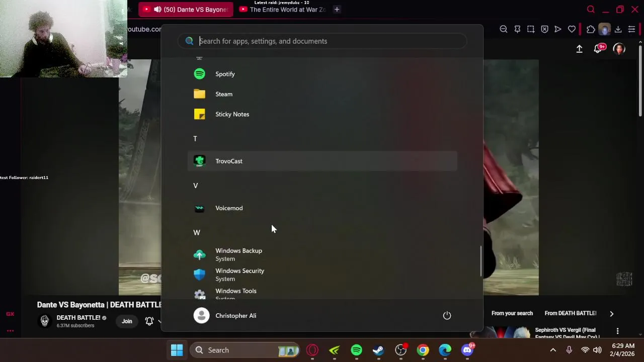Bookmark page with the heart icon
The width and height of the screenshot is (644, 362).
tap(572, 29)
